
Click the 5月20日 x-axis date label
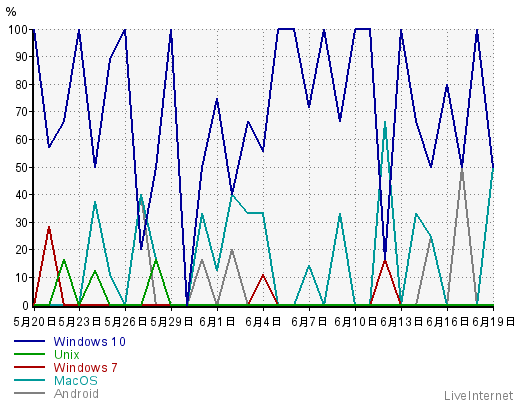(35, 322)
